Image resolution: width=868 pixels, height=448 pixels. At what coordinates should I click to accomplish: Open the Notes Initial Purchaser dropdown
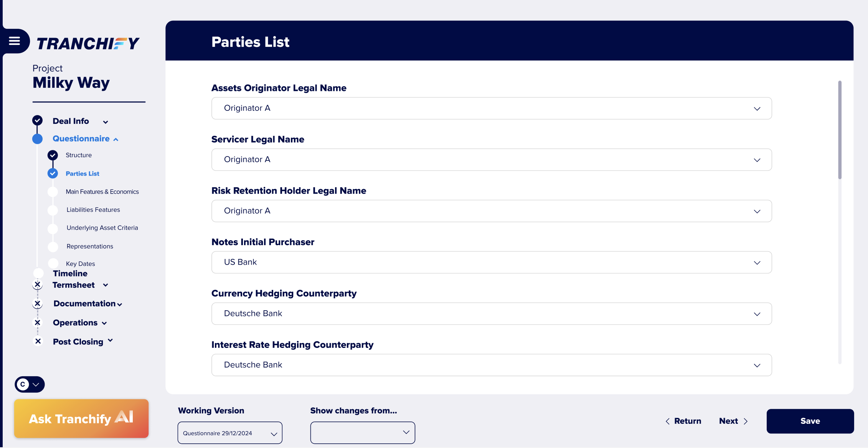pos(491,262)
